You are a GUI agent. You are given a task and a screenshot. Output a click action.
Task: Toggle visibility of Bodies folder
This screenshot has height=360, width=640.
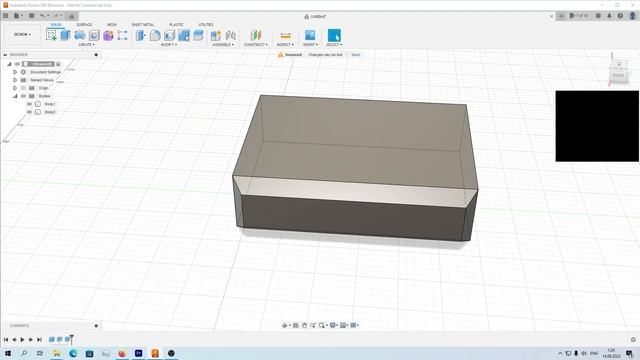23,96
